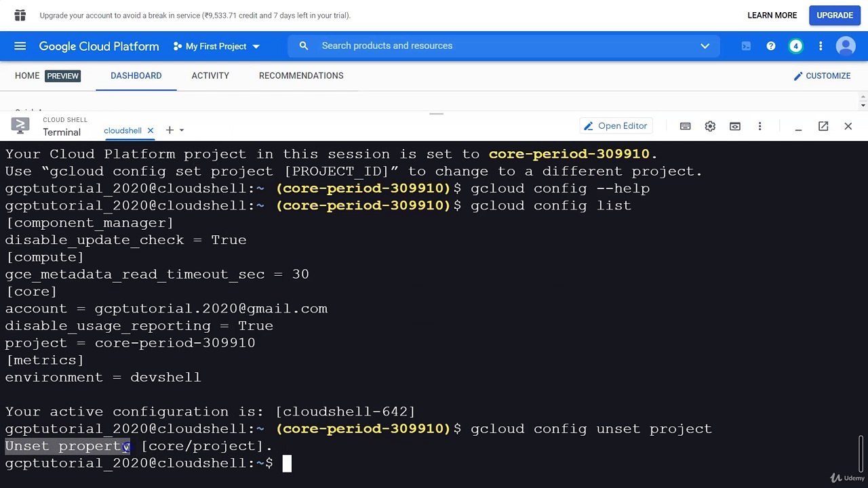Viewport: 868px width, 488px height.
Task: Click the text '[cloudshell-642]'
Action: coord(345,411)
